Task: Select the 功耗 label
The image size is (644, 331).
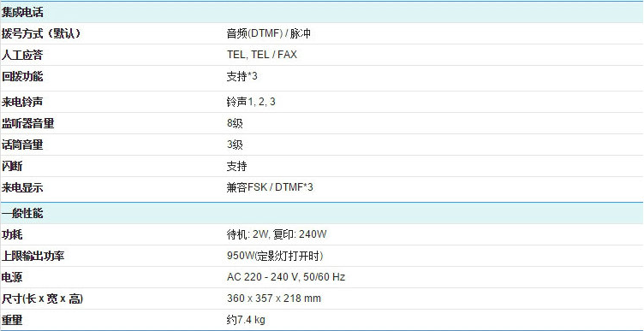Action: click(12, 235)
